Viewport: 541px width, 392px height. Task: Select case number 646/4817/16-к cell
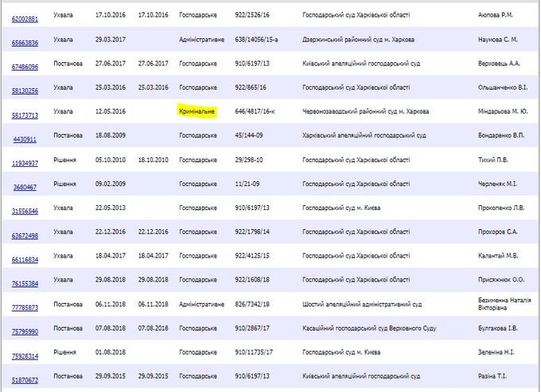click(260, 111)
